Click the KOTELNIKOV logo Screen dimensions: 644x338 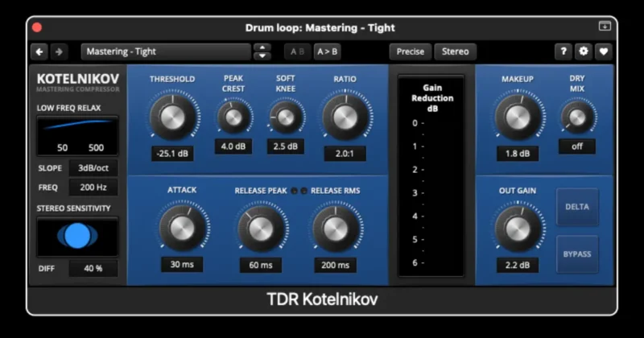tap(78, 78)
